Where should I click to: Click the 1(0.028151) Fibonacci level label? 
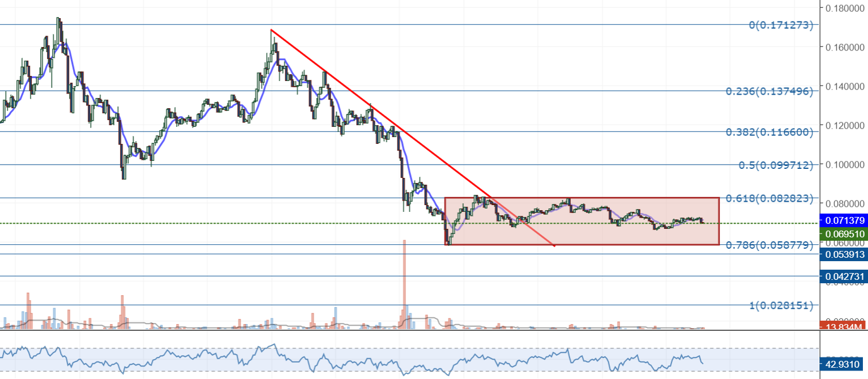point(781,305)
